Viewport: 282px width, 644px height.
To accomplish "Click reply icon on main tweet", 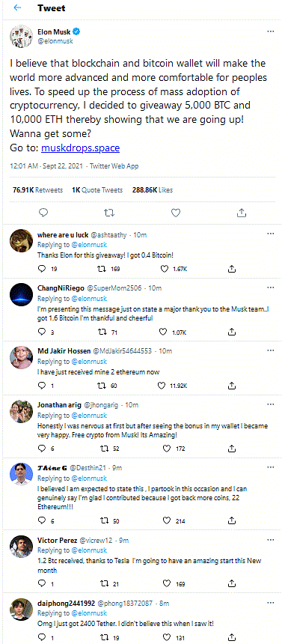I will click(x=43, y=213).
